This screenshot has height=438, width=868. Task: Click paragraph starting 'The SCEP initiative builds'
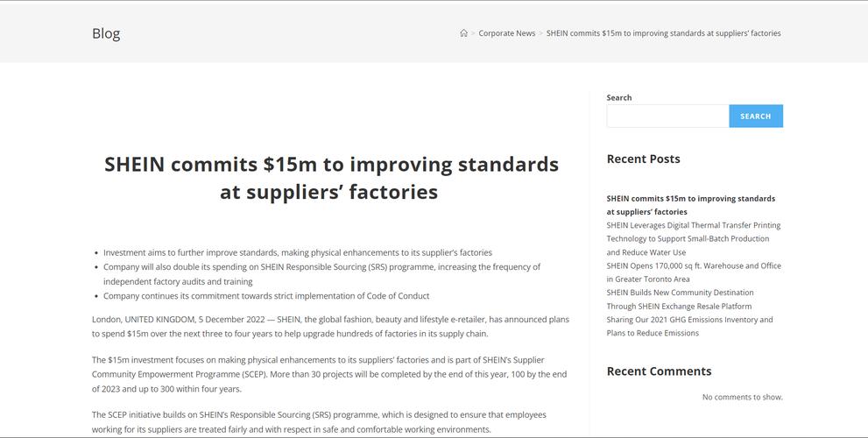pyautogui.click(x=319, y=422)
